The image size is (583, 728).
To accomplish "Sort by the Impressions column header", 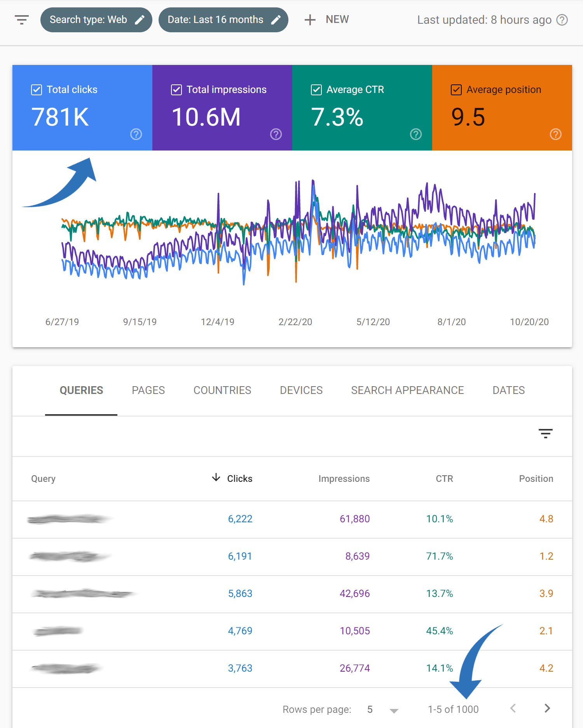I will coord(344,479).
